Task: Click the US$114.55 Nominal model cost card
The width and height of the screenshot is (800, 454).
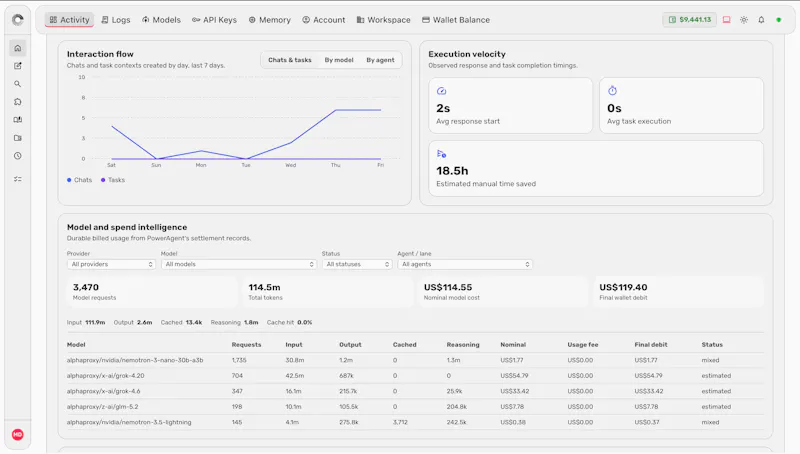Action: 503,292
